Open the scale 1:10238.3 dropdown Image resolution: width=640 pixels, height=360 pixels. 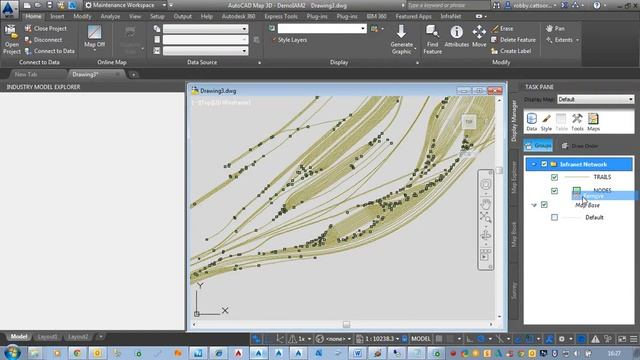(398, 339)
